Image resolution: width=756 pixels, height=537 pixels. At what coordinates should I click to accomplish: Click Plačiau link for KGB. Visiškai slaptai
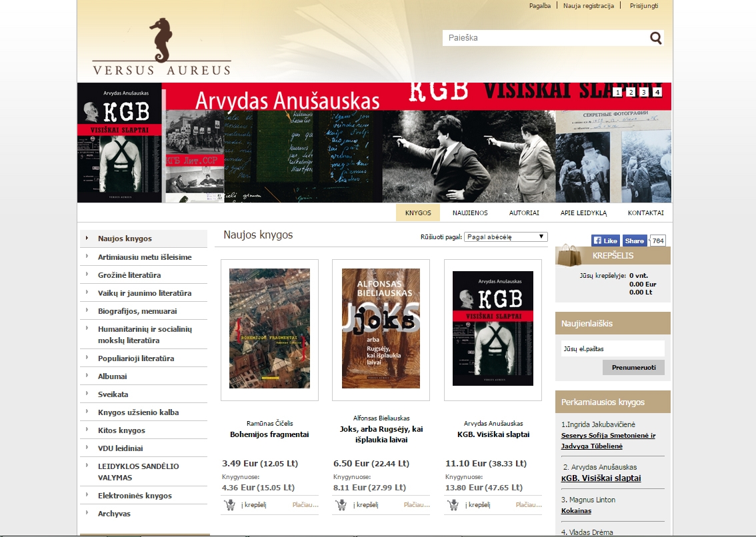tap(529, 505)
